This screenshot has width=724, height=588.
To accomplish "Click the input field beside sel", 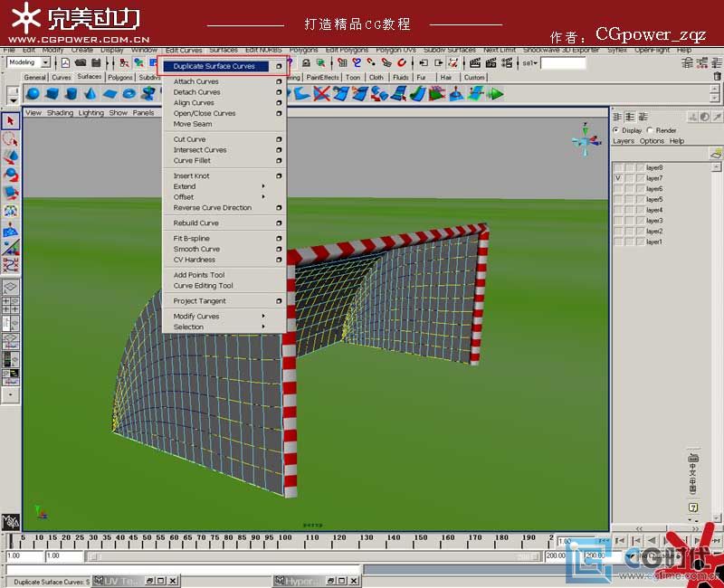I will (563, 62).
